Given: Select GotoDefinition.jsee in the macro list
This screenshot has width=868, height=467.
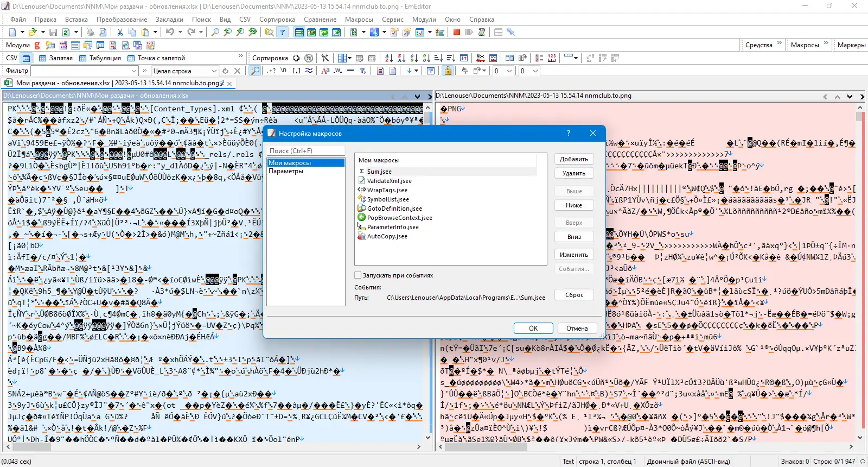Looking at the screenshot, I should coord(394,209).
